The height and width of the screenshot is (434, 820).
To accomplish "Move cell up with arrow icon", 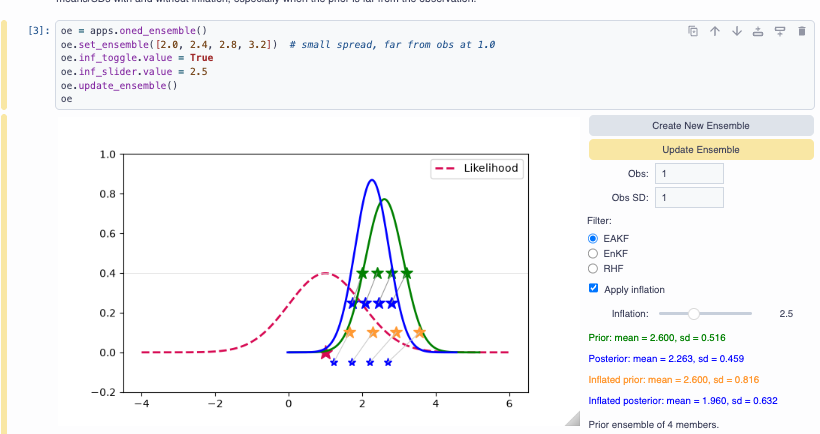I will [715, 31].
